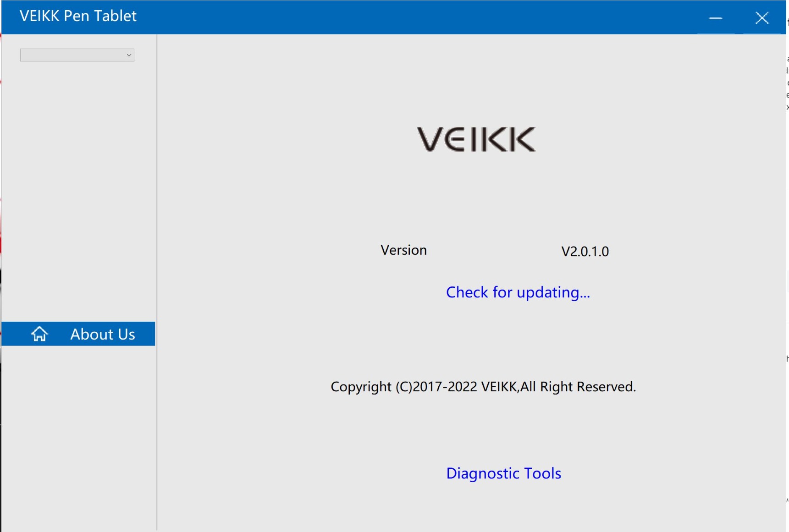Select the About Us sidebar tab
Image resolution: width=789 pixels, height=532 pixels.
pyautogui.click(x=78, y=334)
